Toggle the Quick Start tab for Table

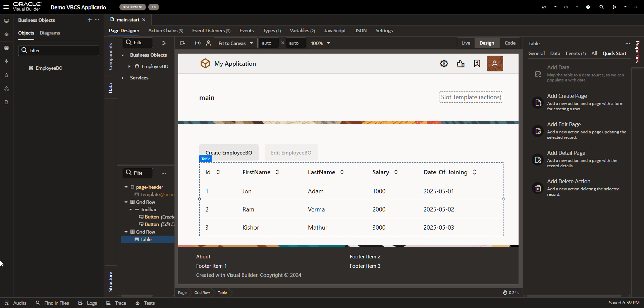(614, 54)
